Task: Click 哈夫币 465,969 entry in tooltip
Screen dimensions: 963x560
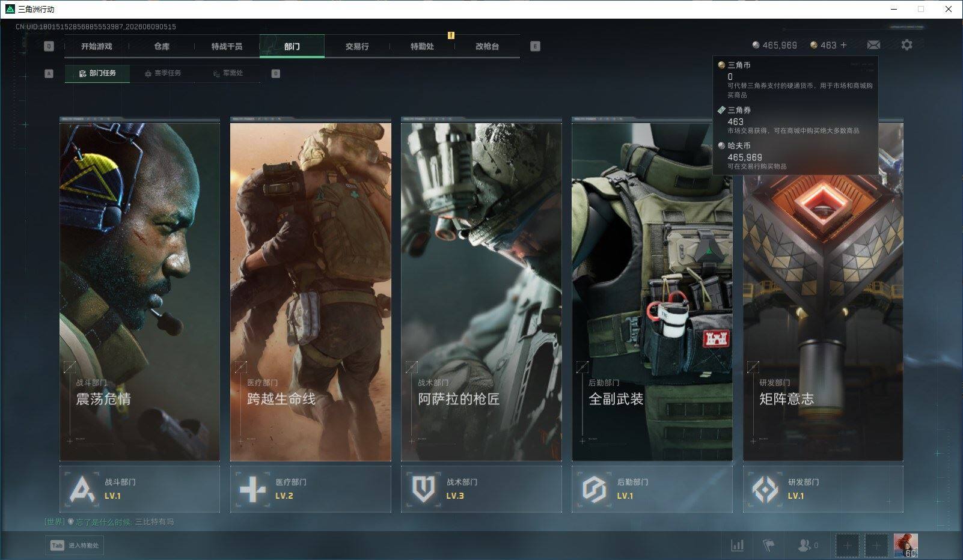Action: (752, 156)
